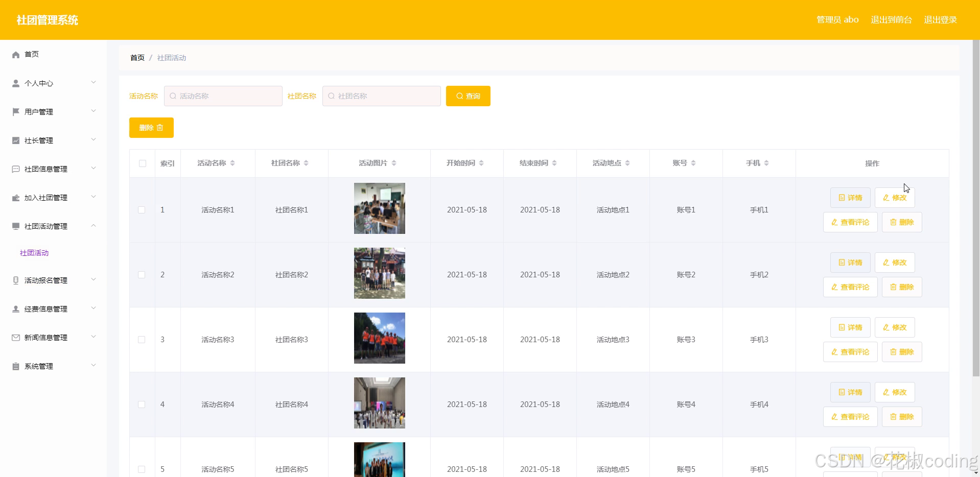Screen dimensions: 980x477
Task: Expand the 个人中心 menu chevron
Action: (94, 82)
